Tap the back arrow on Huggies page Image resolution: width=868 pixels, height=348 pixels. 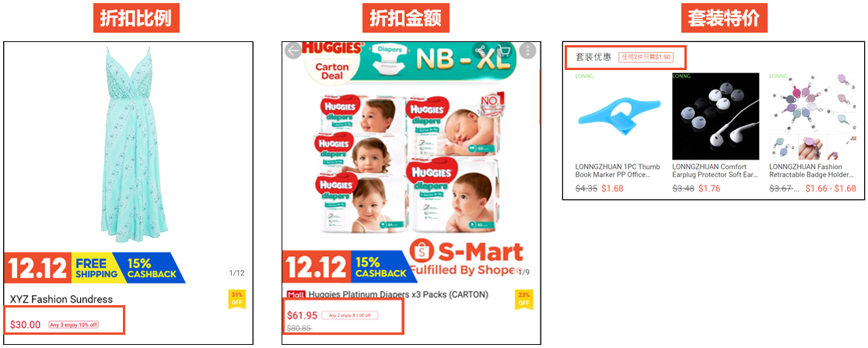coord(293,51)
